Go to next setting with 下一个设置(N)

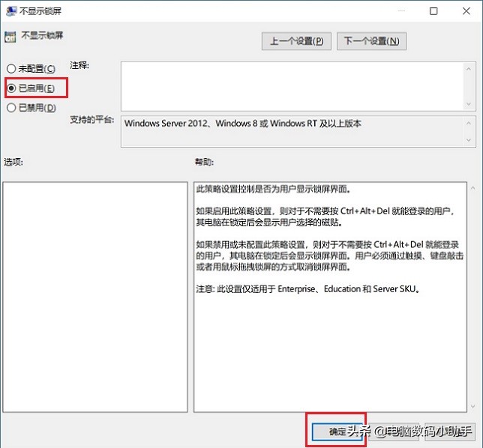(x=371, y=41)
